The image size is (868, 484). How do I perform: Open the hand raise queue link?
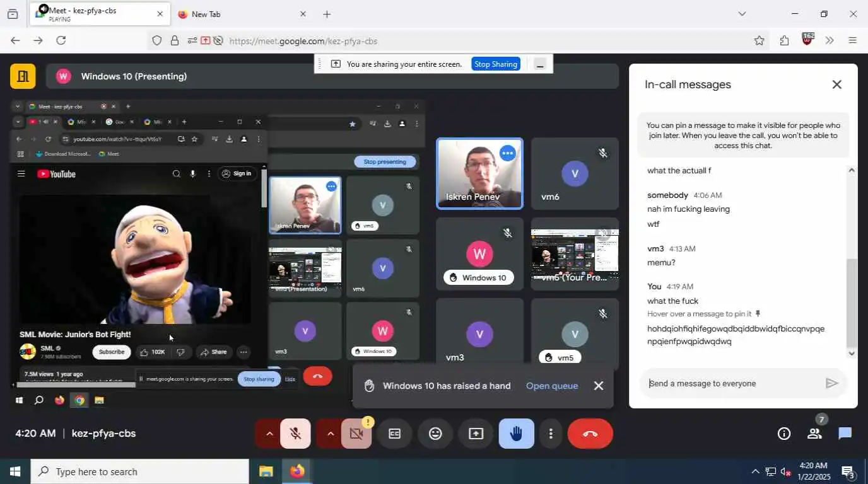coord(552,386)
